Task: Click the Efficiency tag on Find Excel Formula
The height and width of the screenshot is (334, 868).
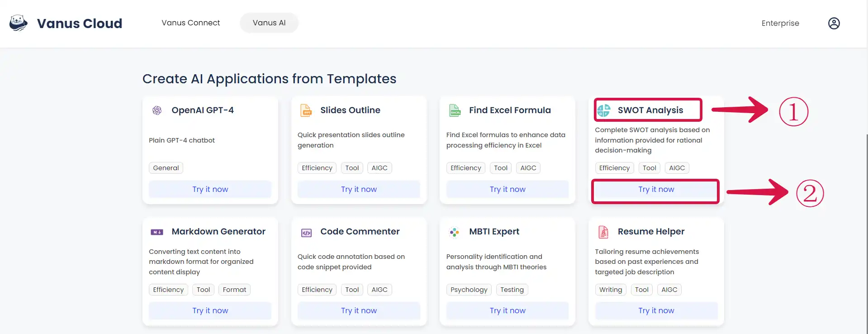Action: 466,168
